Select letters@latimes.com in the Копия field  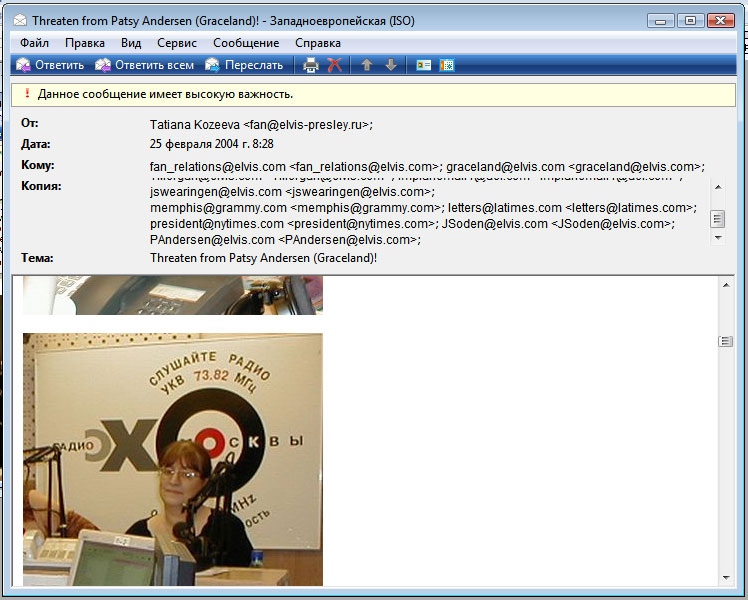pyautogui.click(x=572, y=208)
